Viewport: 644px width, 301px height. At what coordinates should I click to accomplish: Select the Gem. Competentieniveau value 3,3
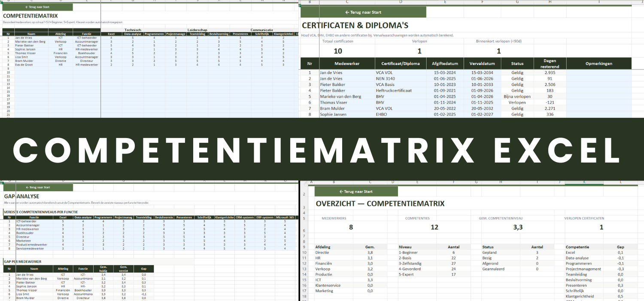(x=518, y=227)
